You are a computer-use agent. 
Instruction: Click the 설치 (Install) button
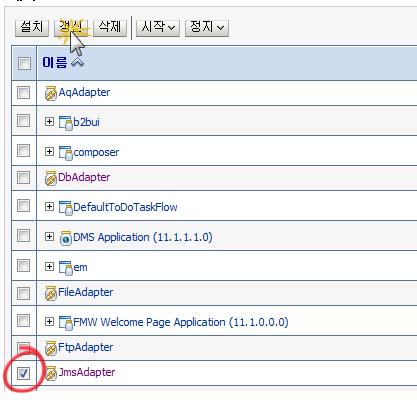(32, 27)
